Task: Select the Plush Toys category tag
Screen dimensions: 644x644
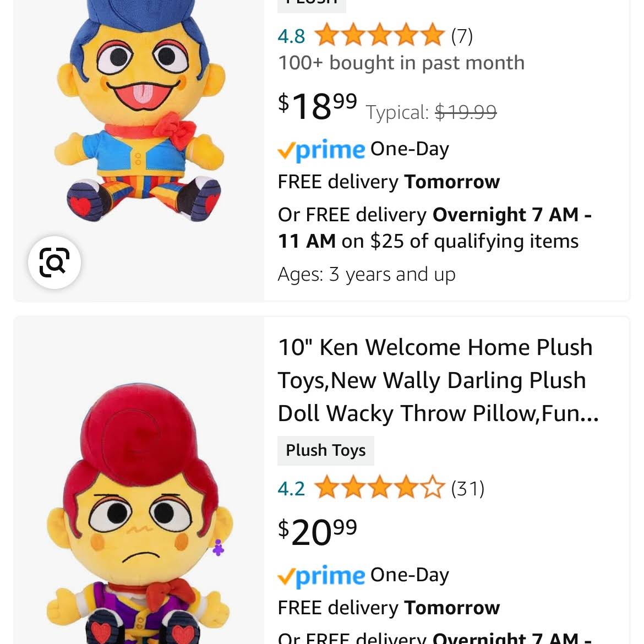Action: 325,451
